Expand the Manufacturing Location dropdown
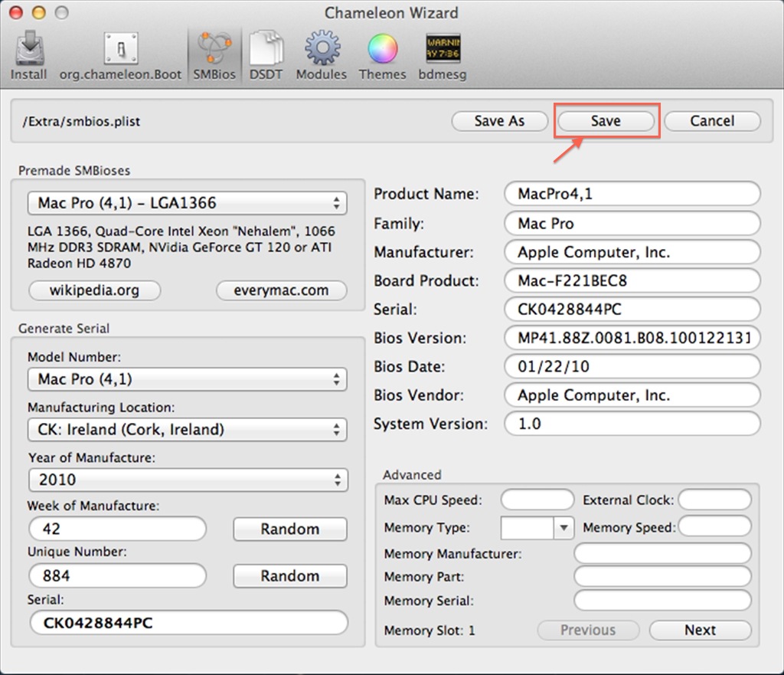This screenshot has height=675, width=784. (187, 430)
